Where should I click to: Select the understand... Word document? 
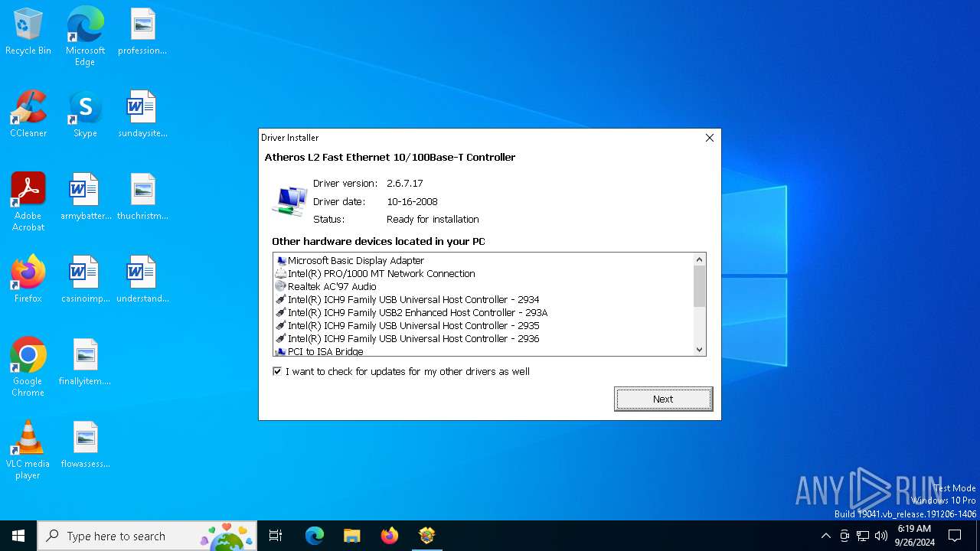142,279
